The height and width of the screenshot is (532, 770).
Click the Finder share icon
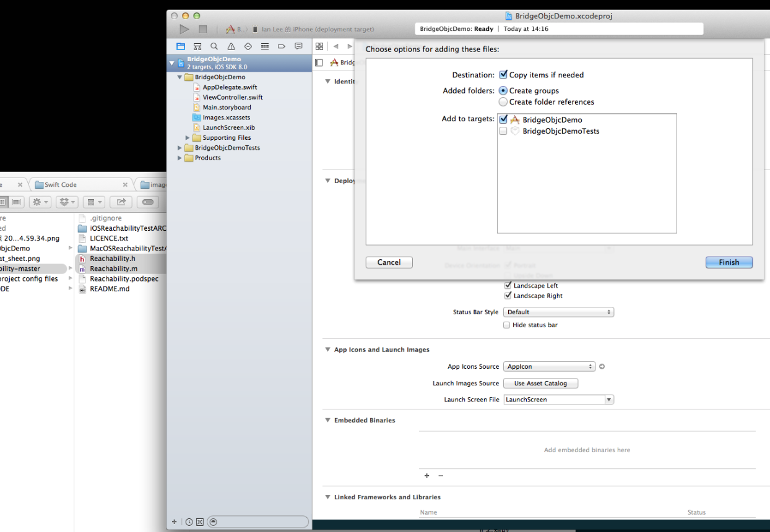(121, 202)
